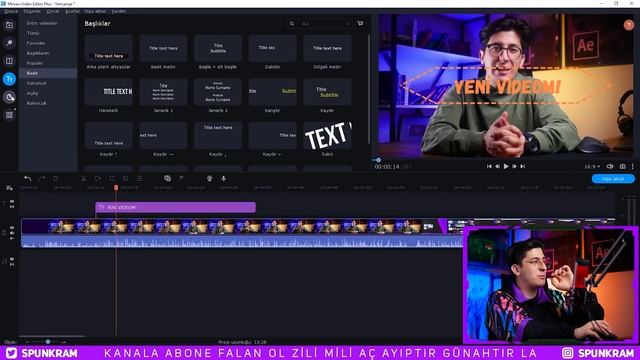Choose the Başlık + alt başlık title thumbnail
This screenshot has height=360, width=640.
(x=218, y=48)
